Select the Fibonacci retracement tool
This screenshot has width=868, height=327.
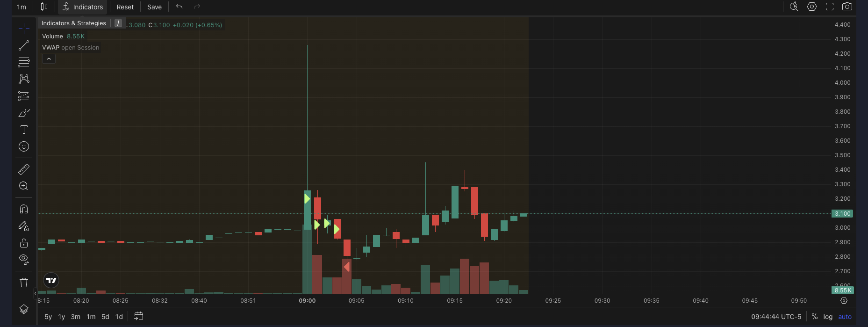pos(24,62)
